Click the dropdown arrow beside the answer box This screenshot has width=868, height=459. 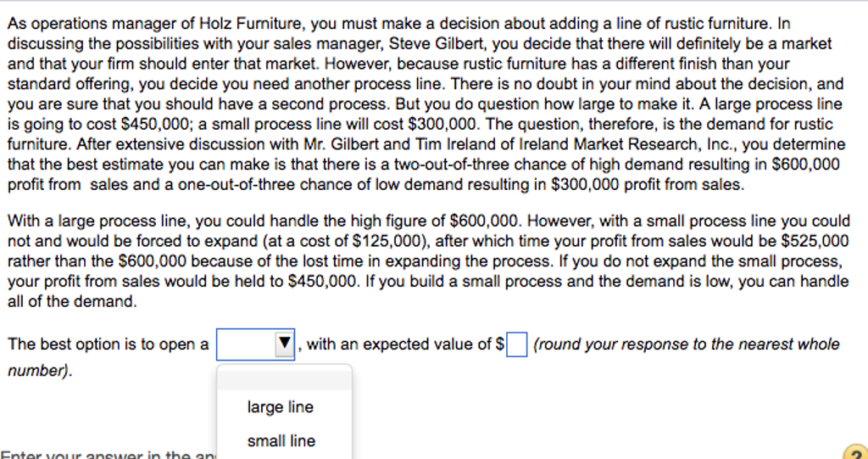pos(284,344)
